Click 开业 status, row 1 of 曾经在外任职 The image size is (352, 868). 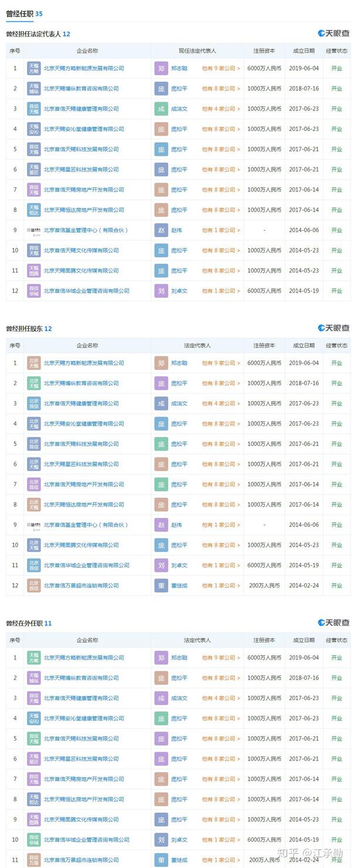tap(337, 658)
